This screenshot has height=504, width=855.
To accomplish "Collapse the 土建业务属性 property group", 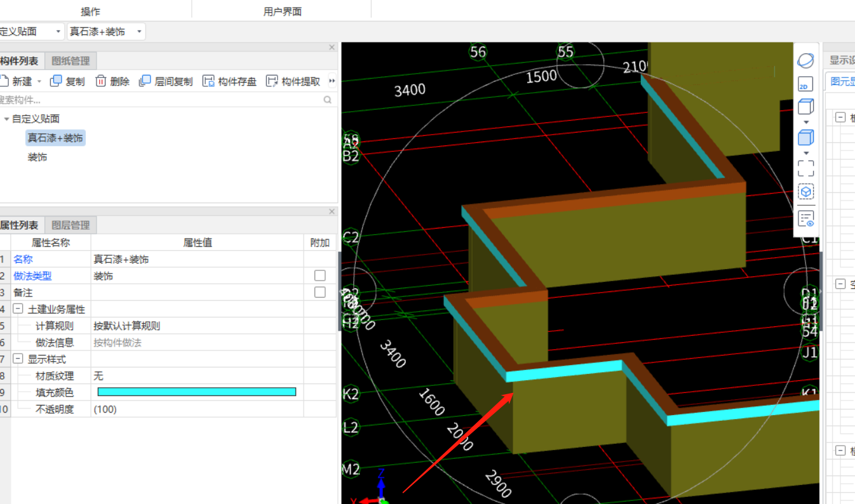I will (18, 309).
